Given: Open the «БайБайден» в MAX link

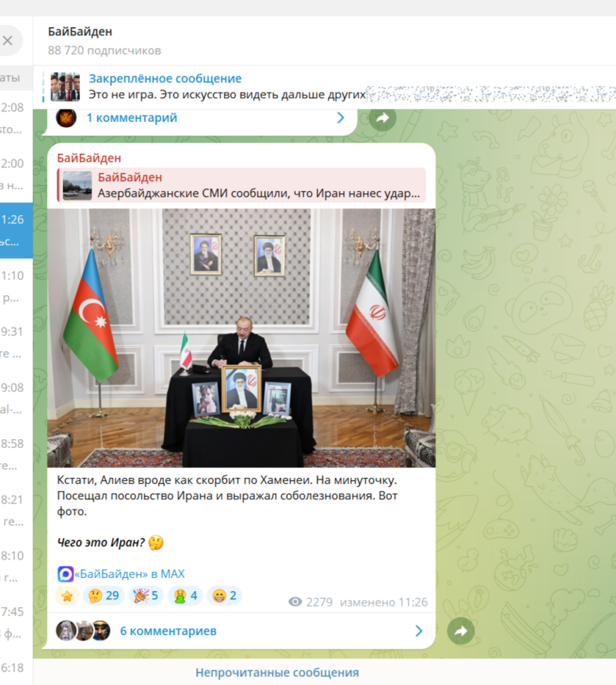Looking at the screenshot, I should [129, 574].
